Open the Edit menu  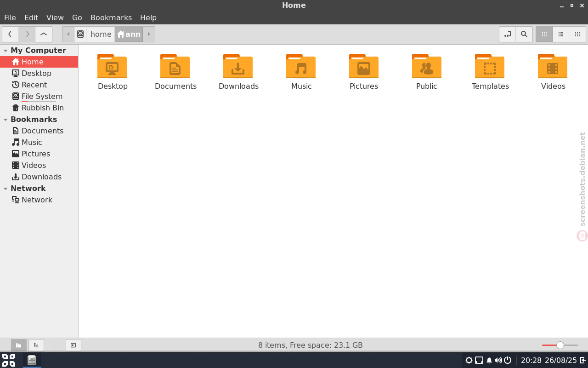[31, 17]
